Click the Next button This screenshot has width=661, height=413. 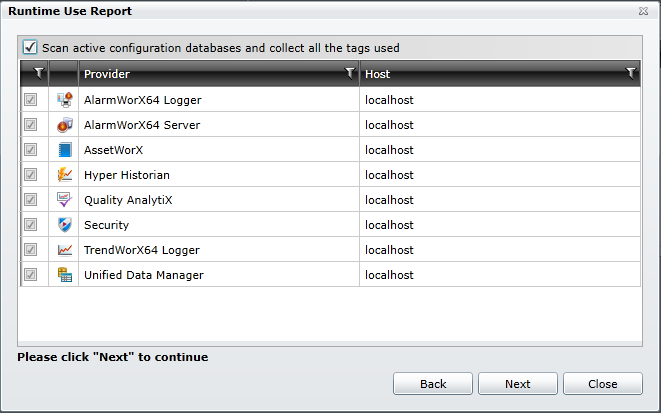[x=518, y=384]
